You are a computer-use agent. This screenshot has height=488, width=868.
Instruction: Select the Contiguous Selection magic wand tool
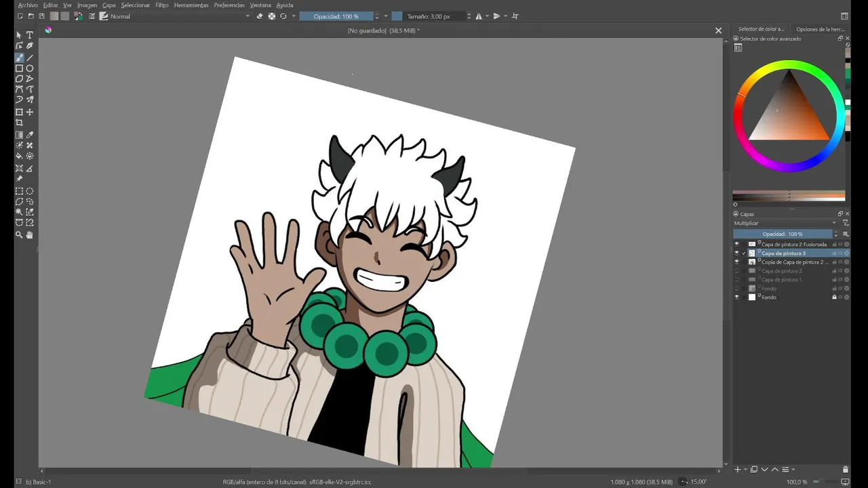pyautogui.click(x=19, y=212)
